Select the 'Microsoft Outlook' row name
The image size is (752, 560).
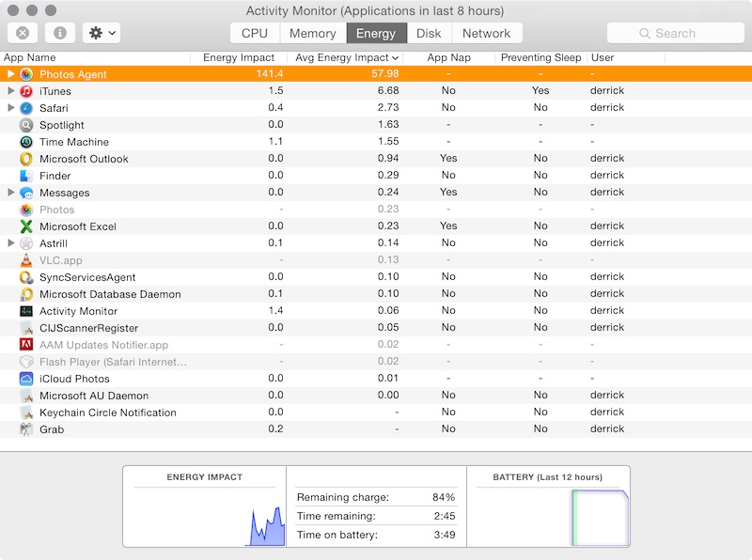click(x=84, y=159)
